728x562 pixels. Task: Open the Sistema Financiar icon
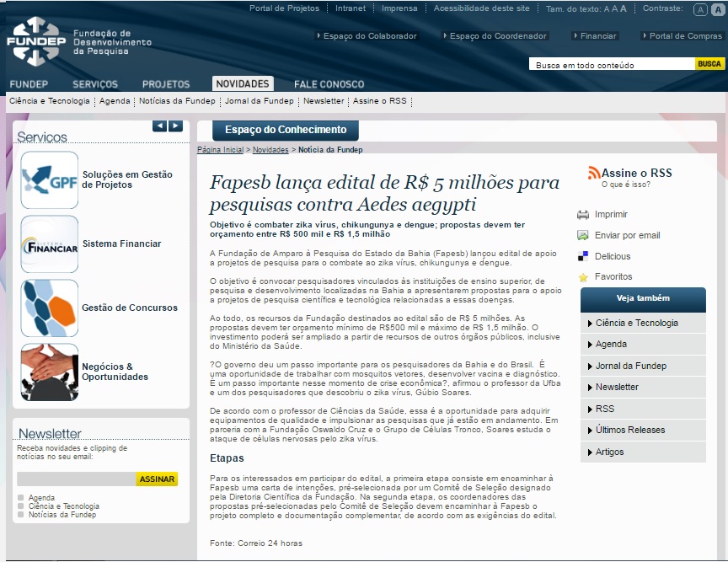(x=50, y=244)
